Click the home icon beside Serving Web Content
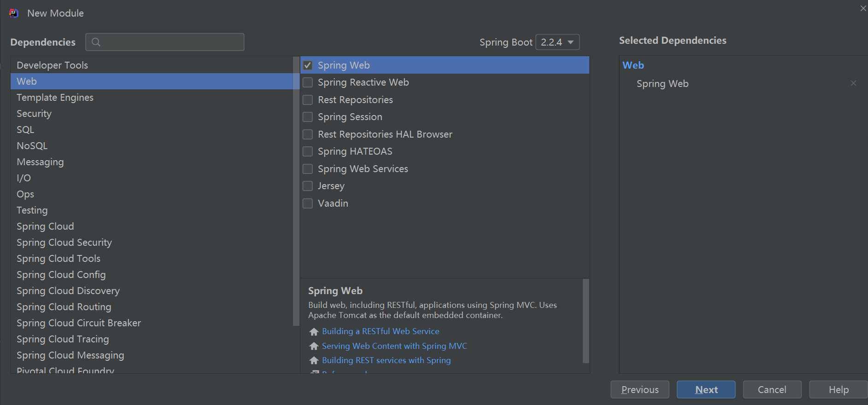Screen dimensions: 868x405 coord(314,346)
